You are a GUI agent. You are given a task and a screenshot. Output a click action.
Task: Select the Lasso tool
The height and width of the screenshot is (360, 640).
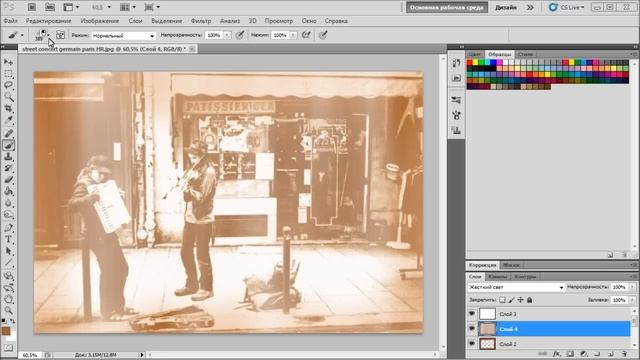pos(8,85)
